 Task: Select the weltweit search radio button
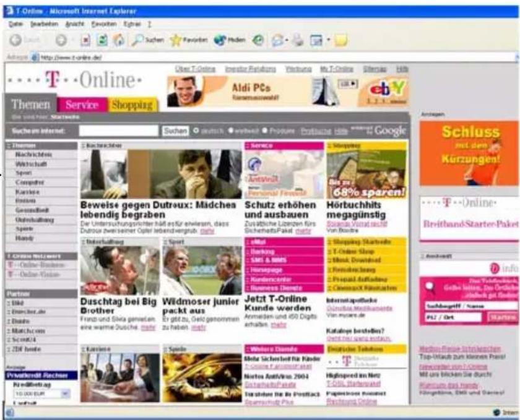pyautogui.click(x=231, y=131)
